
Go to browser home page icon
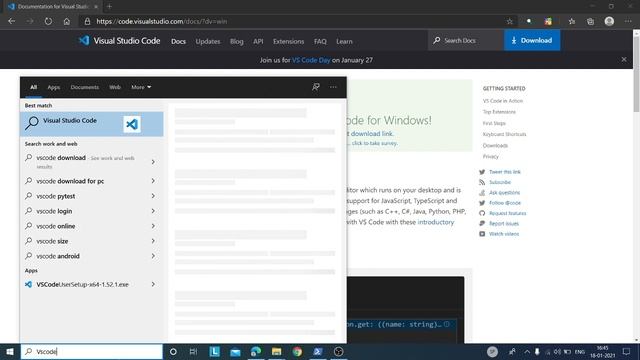(67, 21)
